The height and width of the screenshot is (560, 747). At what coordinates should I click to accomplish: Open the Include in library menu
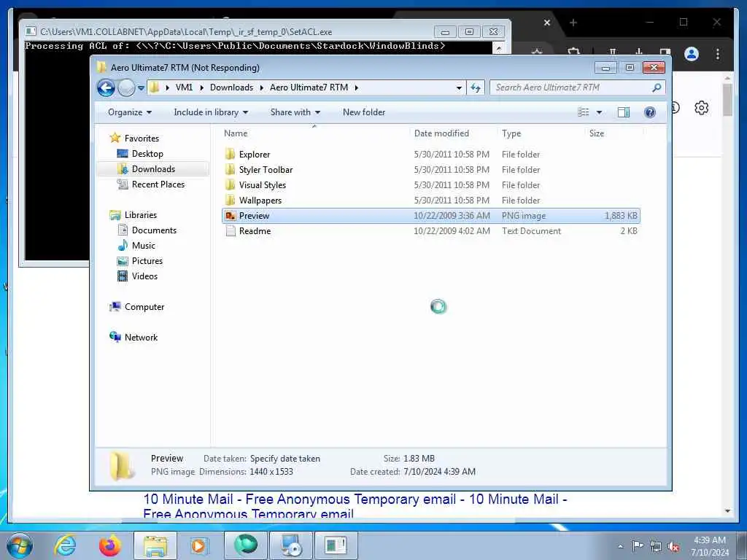pos(211,112)
